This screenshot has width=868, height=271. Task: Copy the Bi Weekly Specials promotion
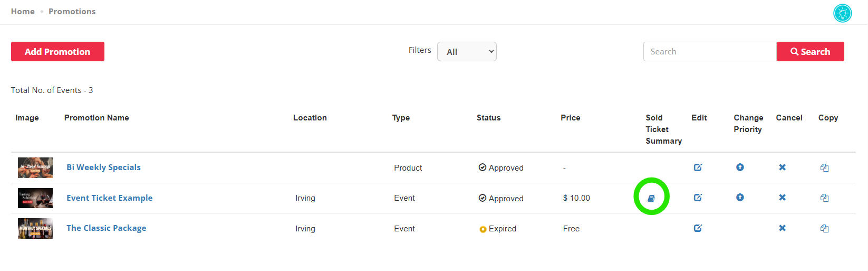tap(824, 168)
